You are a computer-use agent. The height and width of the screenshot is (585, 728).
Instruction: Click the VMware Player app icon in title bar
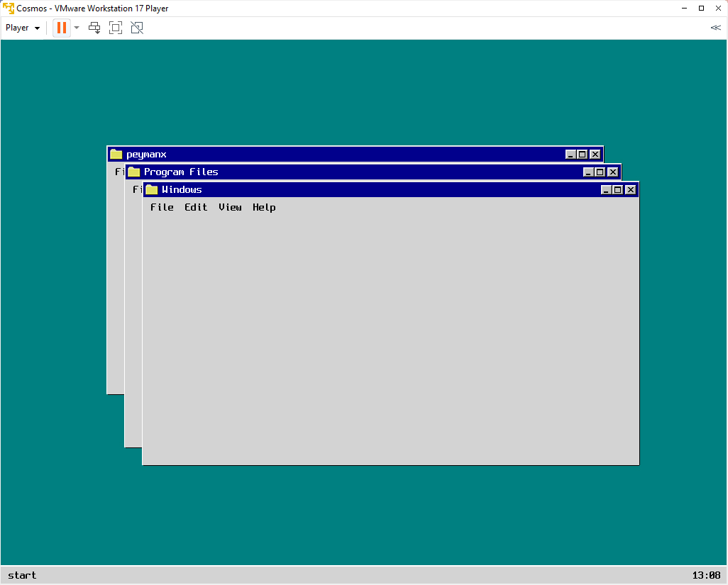(9, 9)
